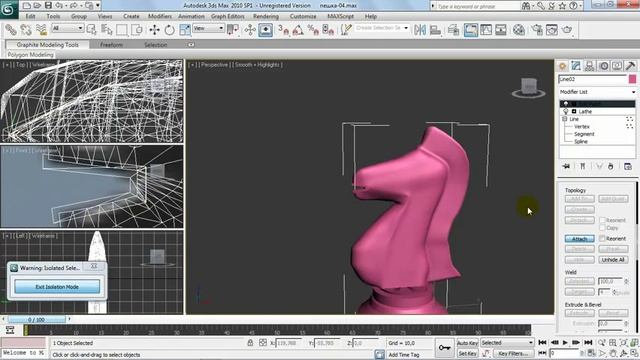Click the New Scene icon in quick access toolbar

click(x=27, y=5)
